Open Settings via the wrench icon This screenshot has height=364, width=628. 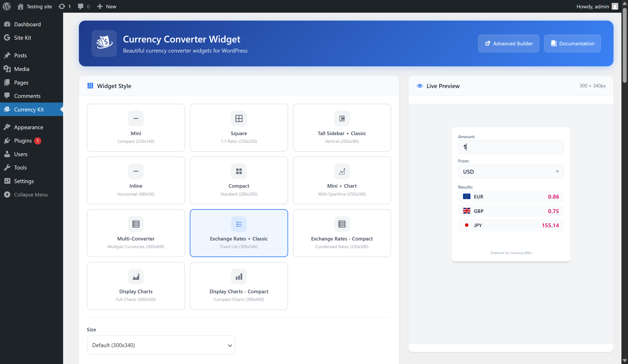(x=7, y=181)
